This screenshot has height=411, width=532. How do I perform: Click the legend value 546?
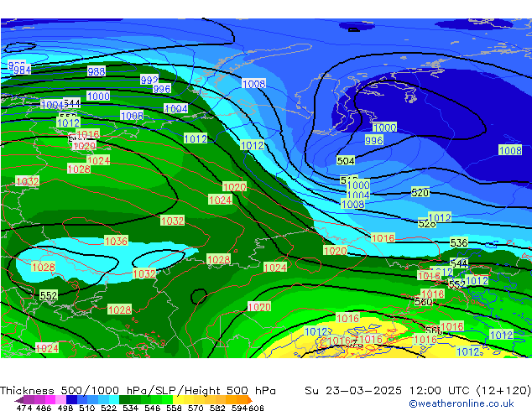[153, 408]
